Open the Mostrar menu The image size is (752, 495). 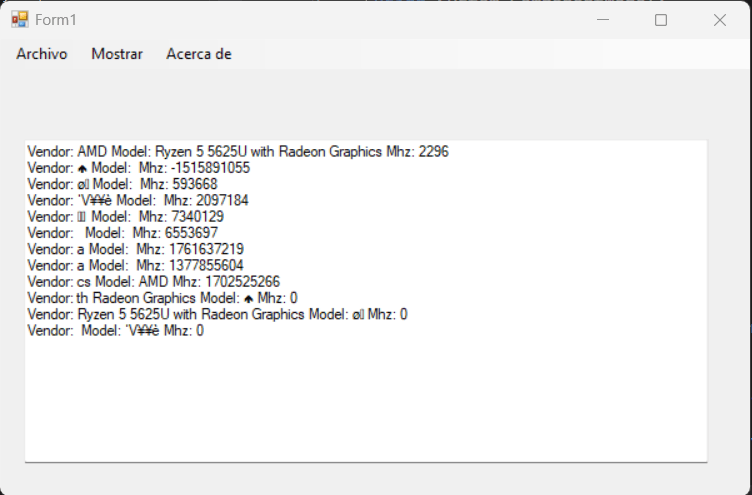coord(117,54)
